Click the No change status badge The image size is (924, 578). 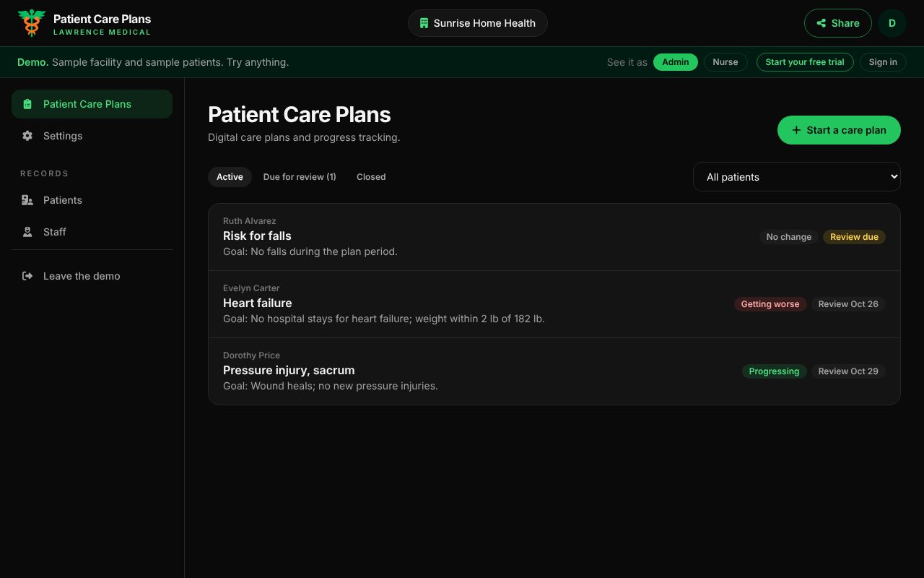point(789,237)
